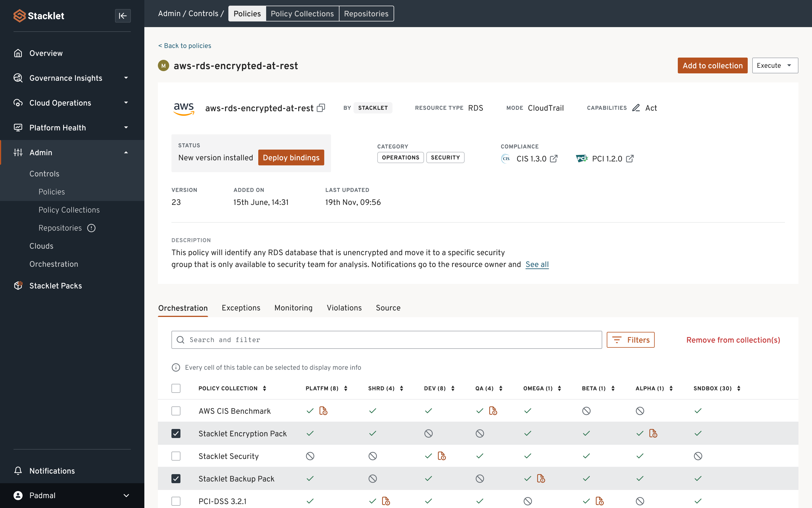Open the Padmal user menu
812x508 pixels.
pyautogui.click(x=72, y=496)
